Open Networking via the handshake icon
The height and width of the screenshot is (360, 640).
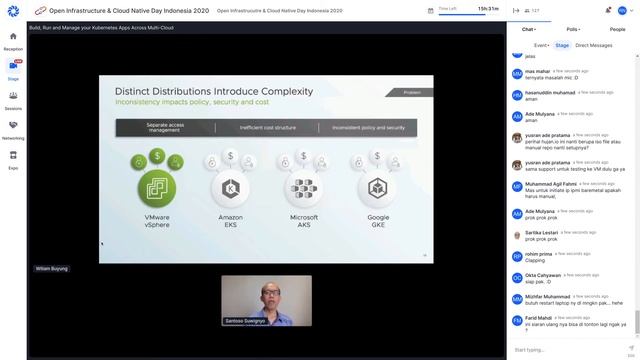point(13,125)
